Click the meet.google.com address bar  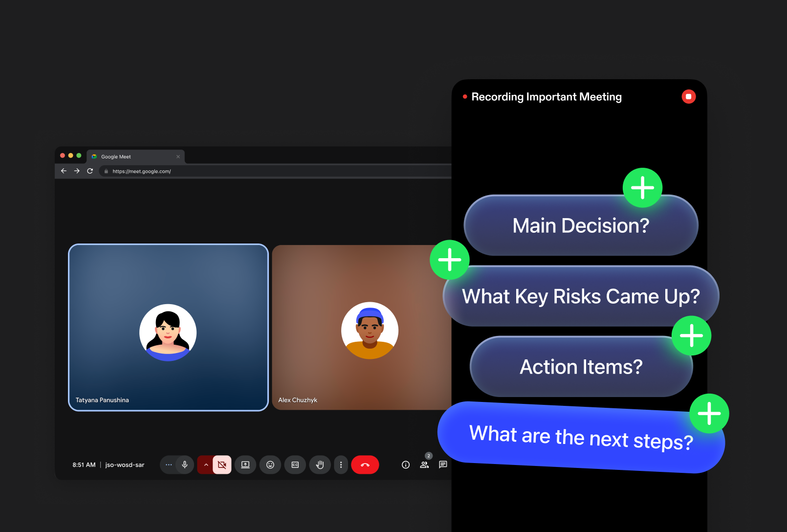[141, 171]
